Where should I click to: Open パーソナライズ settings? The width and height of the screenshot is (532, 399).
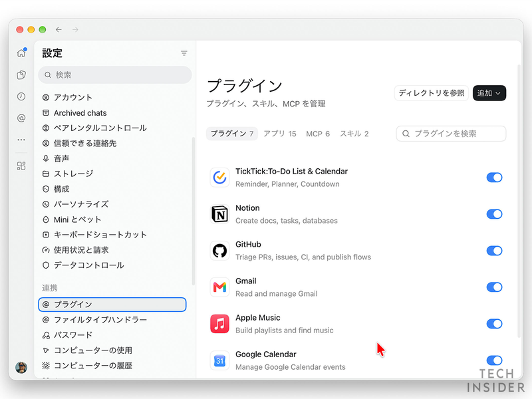[x=112, y=204]
